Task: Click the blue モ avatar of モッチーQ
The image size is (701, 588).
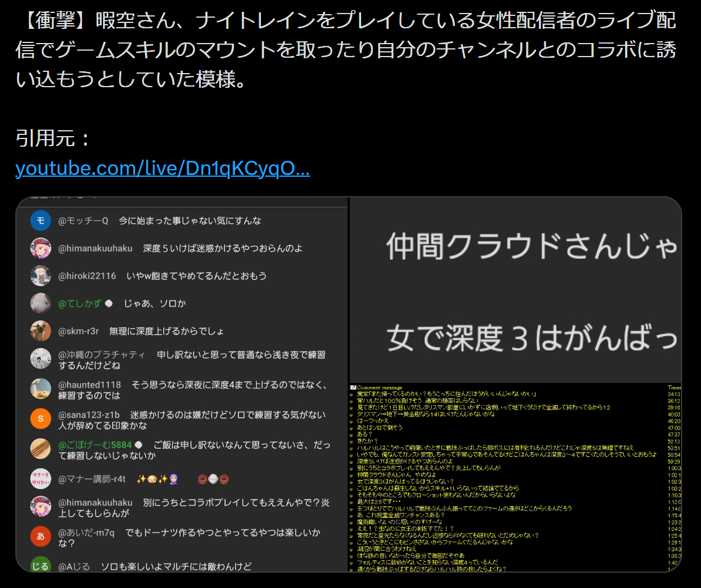Action: [41, 221]
